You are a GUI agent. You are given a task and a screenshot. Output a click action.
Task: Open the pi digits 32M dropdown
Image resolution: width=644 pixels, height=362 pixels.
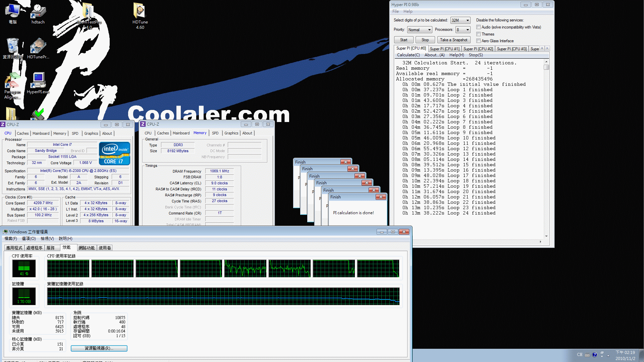(461, 20)
